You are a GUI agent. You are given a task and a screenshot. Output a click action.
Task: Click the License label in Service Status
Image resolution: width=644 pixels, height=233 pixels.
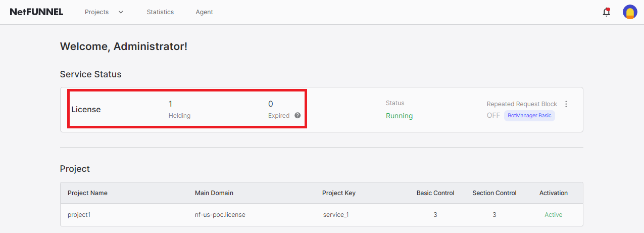point(86,109)
